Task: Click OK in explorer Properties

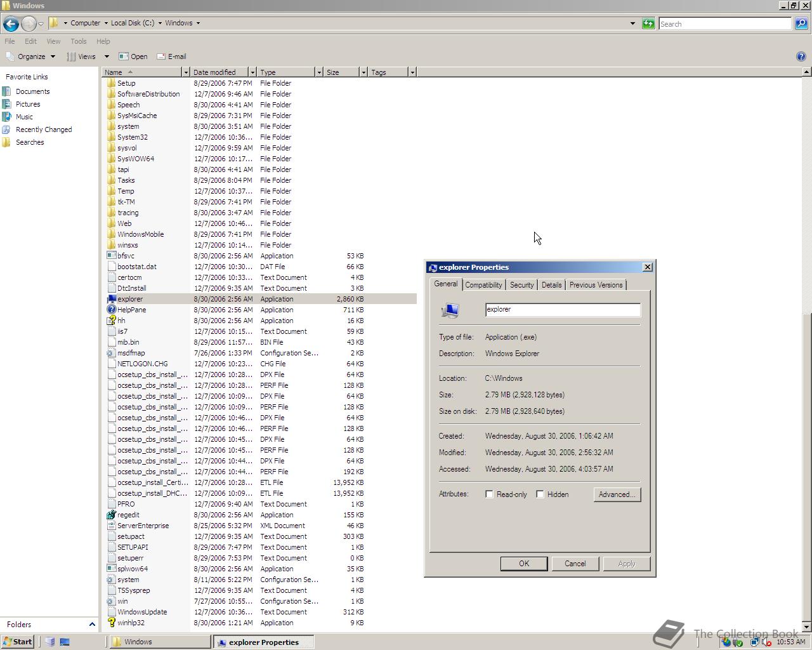Action: [x=524, y=564]
